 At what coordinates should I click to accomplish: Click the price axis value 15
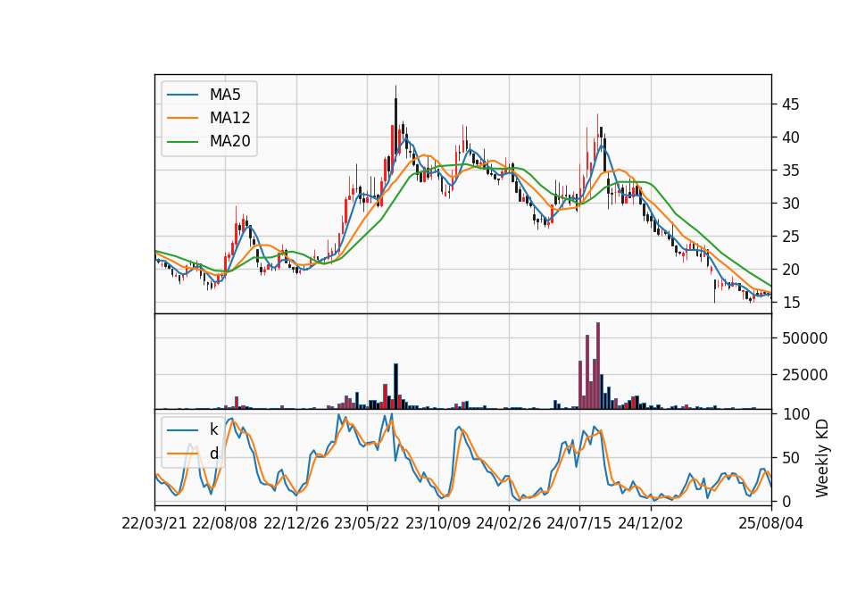791,303
